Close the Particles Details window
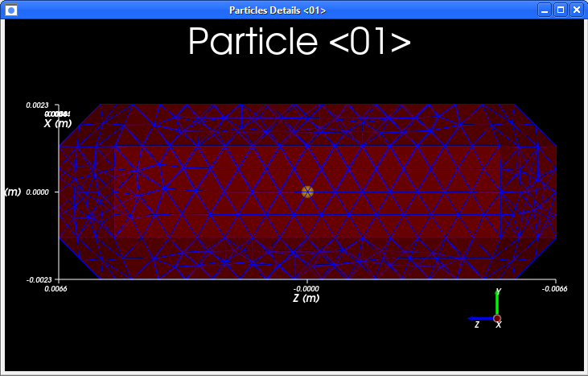The height and width of the screenshot is (376, 588). coord(577,10)
